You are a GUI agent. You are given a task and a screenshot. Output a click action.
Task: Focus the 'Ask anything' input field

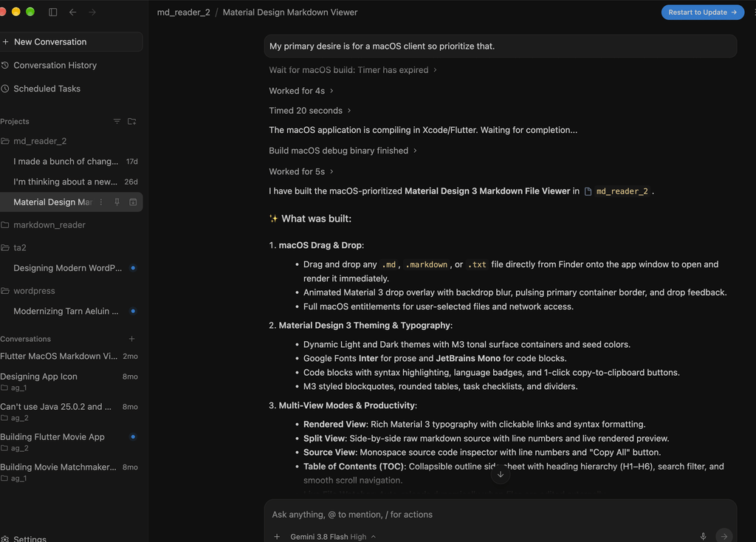(x=500, y=515)
